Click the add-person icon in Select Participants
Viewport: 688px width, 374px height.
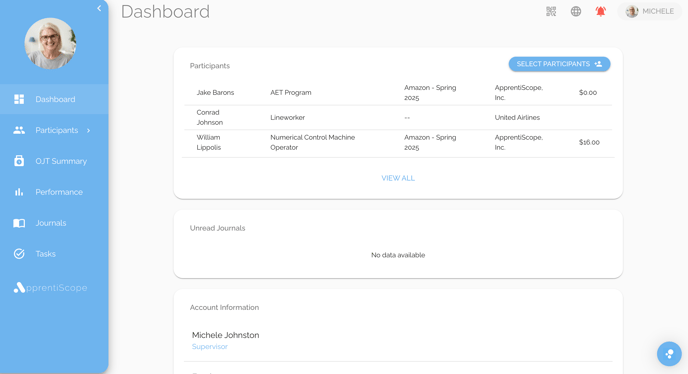point(598,64)
